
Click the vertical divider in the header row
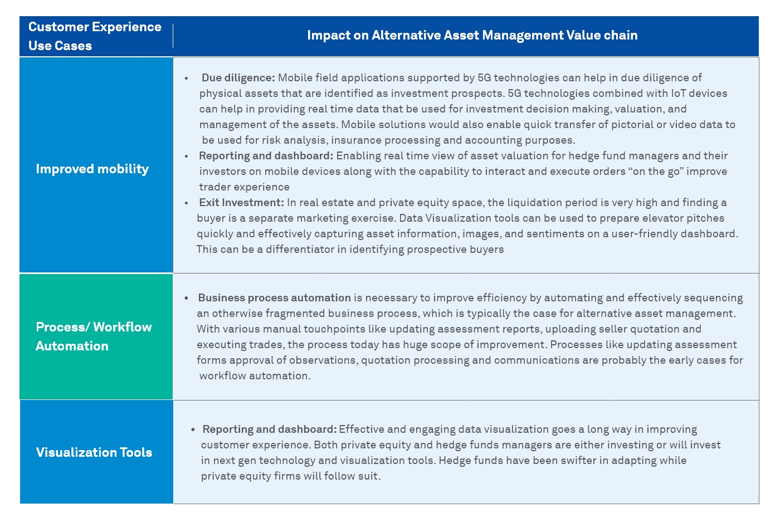pos(173,36)
